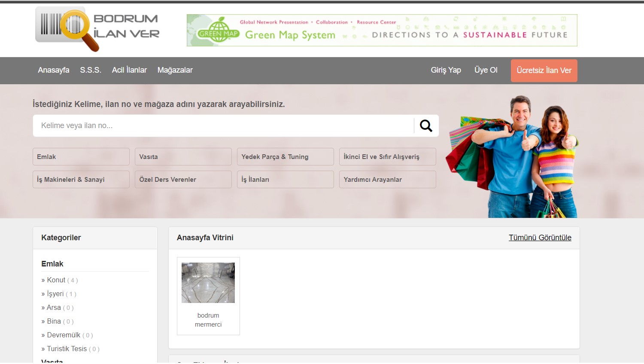The image size is (644, 364).
Task: Open the bodrum mermerci listing thumbnail
Action: click(x=208, y=283)
